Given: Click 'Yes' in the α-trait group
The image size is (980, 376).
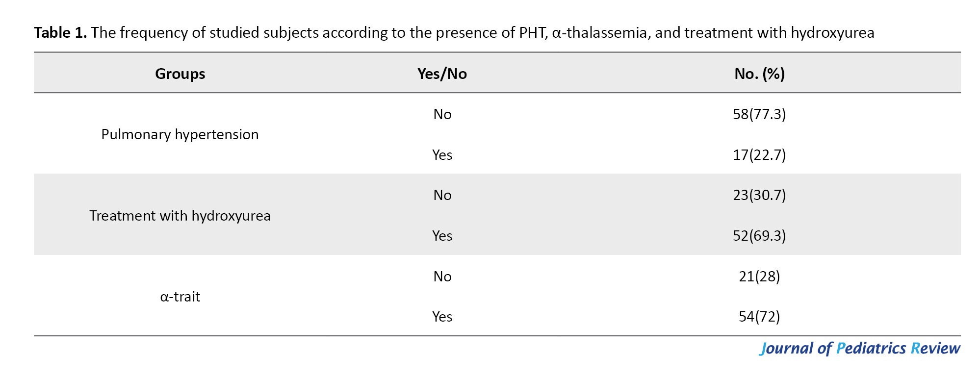Looking at the screenshot, I should coord(442,317).
